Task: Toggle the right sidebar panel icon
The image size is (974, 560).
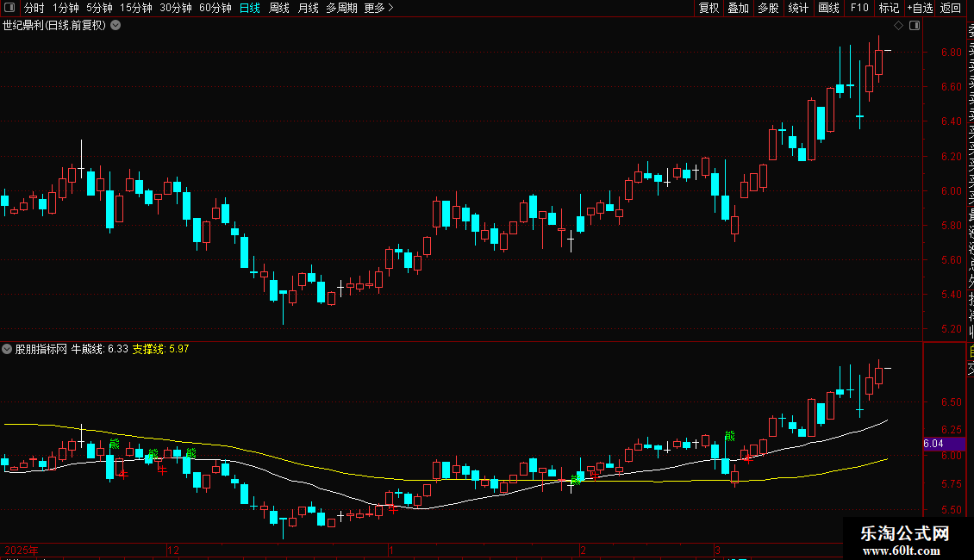Action: pyautogui.click(x=915, y=26)
